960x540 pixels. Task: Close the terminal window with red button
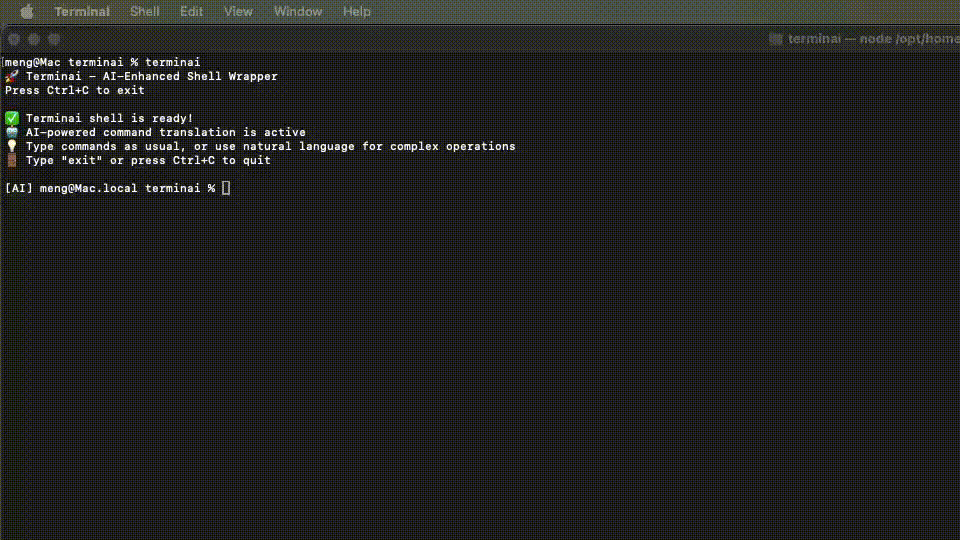tap(14, 39)
